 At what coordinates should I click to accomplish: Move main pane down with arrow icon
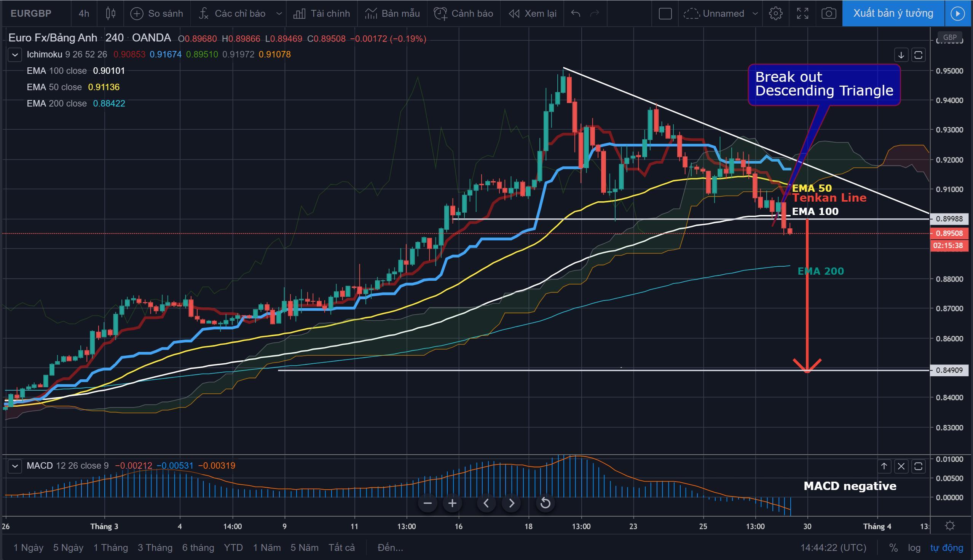tap(901, 55)
